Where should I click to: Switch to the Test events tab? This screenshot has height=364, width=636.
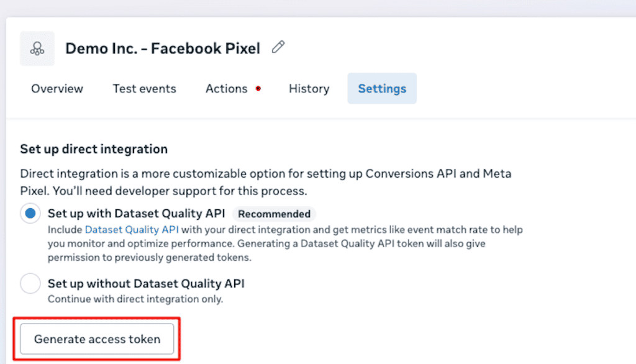(x=144, y=88)
